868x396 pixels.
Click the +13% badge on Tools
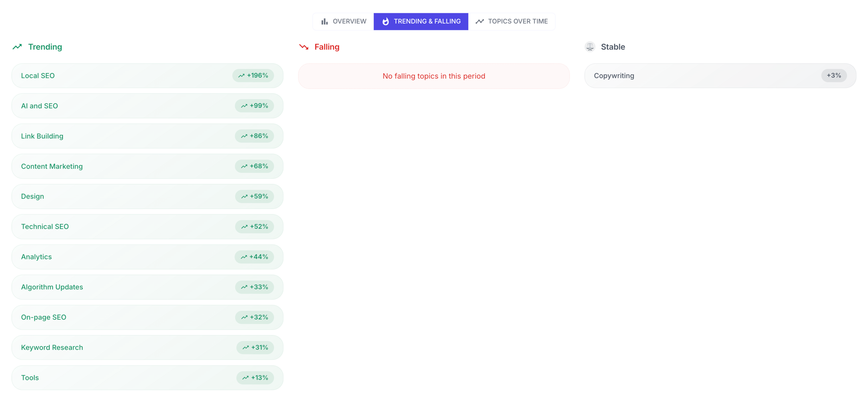pos(255,378)
